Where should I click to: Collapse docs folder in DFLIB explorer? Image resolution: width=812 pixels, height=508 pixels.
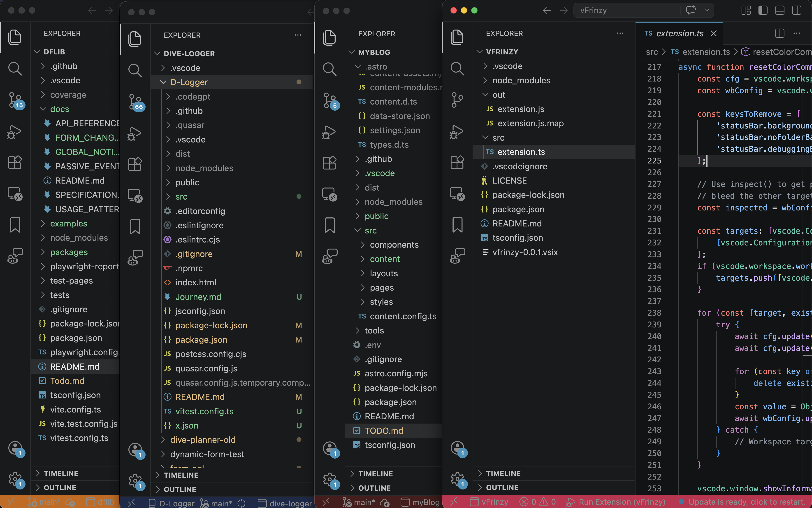pos(75,109)
